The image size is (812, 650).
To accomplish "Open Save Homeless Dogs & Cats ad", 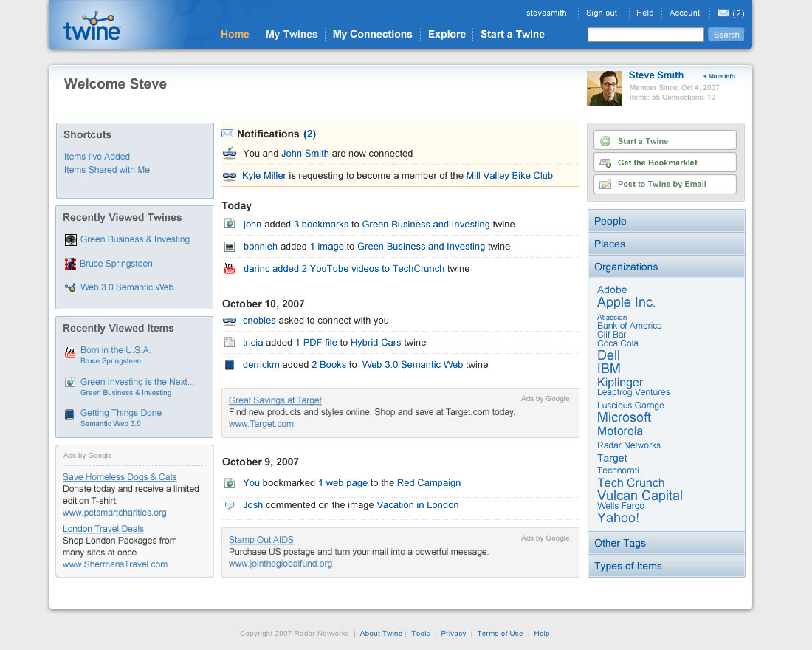I will point(120,477).
